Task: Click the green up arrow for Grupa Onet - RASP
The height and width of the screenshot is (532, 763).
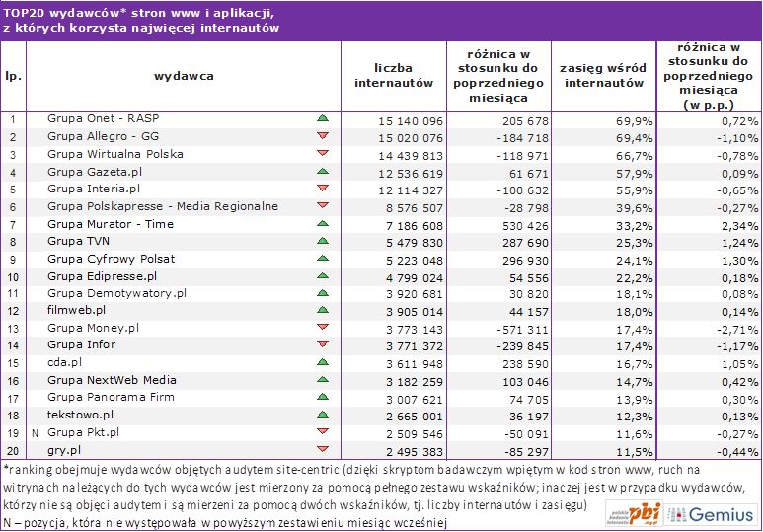Action: click(323, 118)
